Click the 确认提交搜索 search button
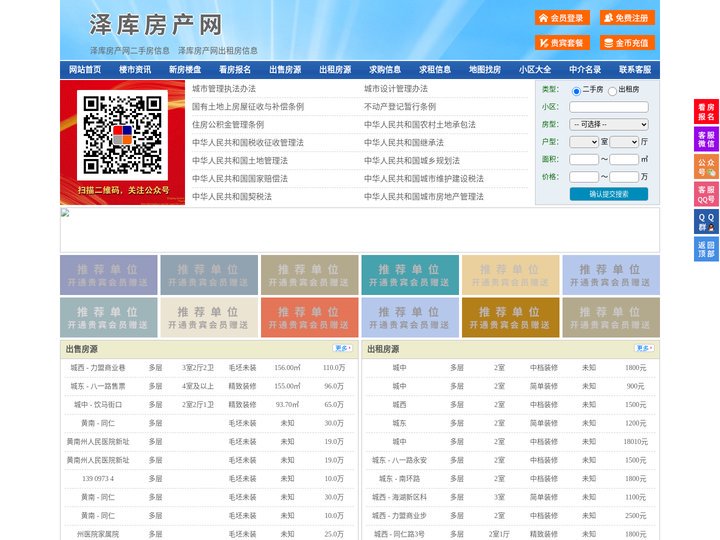This screenshot has height=540, width=720. pos(609,194)
